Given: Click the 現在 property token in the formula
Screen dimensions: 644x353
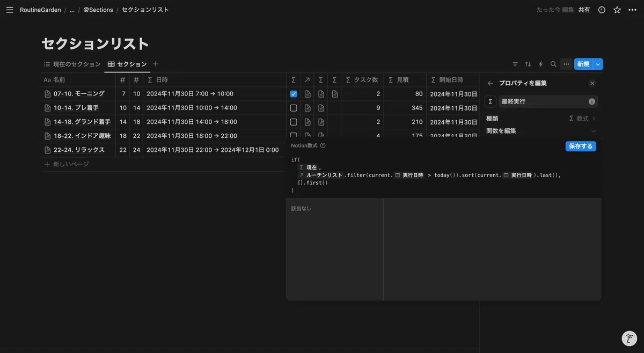Looking at the screenshot, I should coord(308,167).
